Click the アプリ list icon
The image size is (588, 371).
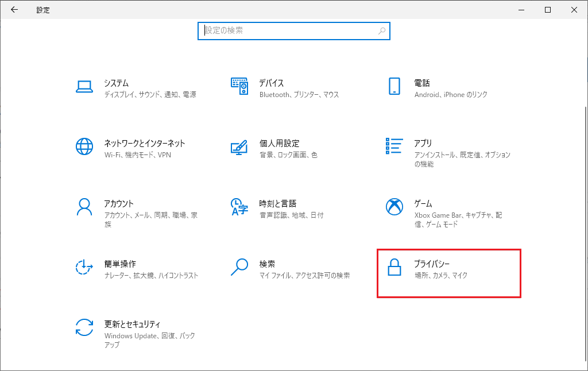pos(394,146)
